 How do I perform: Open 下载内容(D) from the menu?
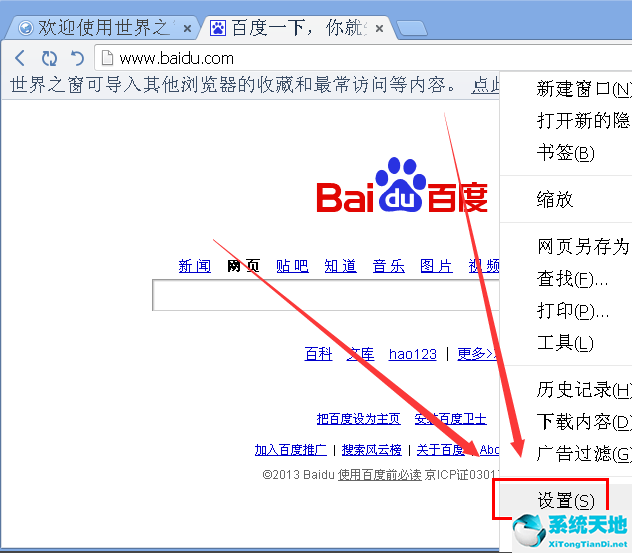tap(566, 422)
